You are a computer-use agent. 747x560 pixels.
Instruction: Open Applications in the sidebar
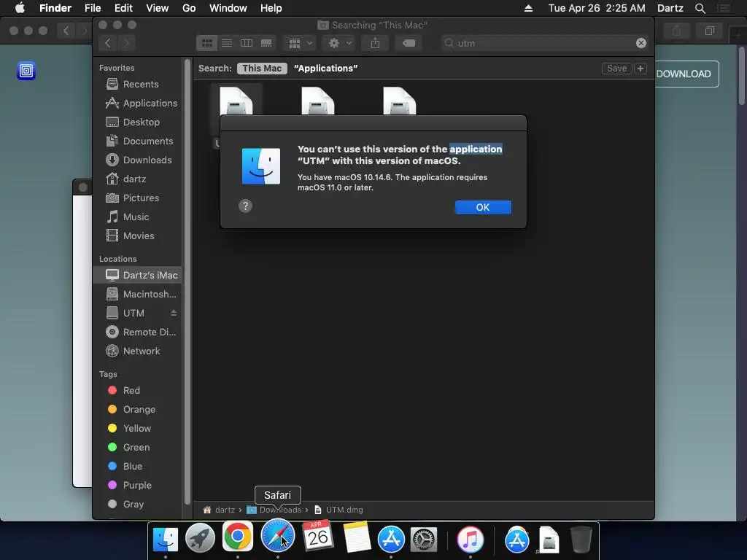137,103
